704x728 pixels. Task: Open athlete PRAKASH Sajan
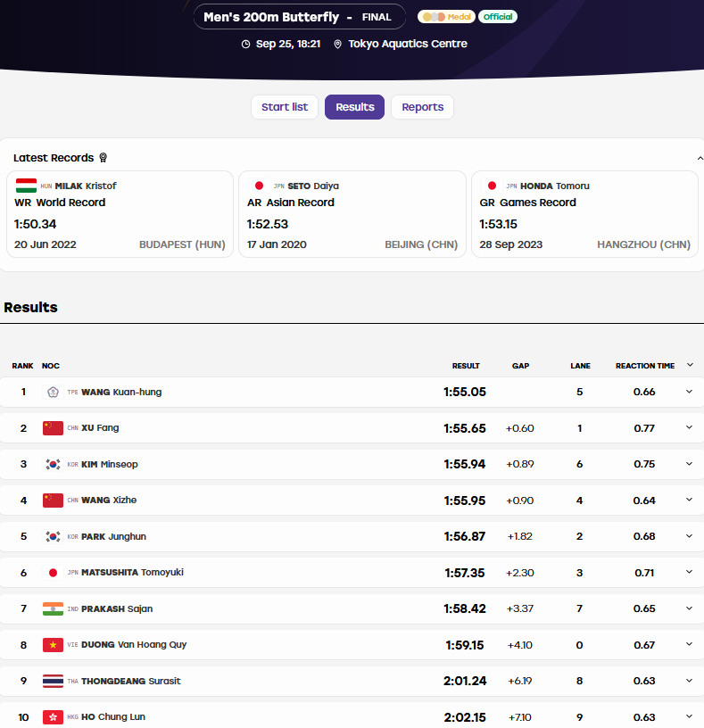click(x=117, y=608)
